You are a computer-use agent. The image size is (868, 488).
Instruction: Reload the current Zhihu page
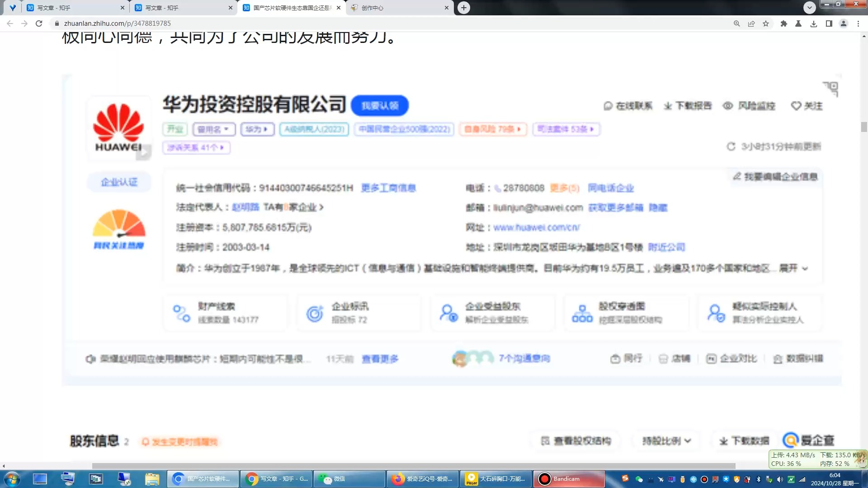coord(39,23)
